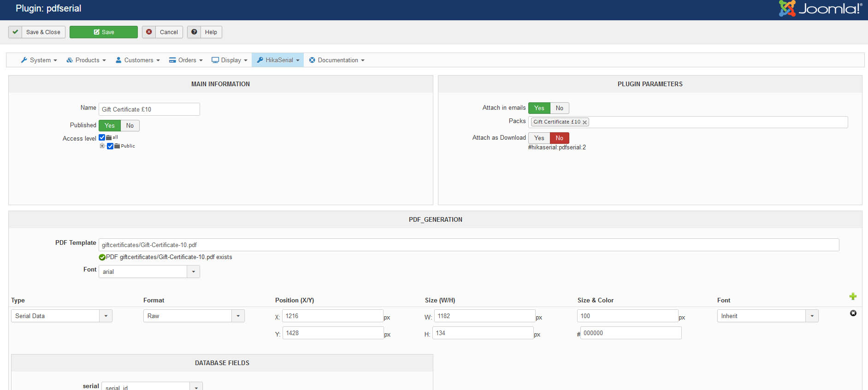The image size is (868, 390).
Task: Open the Products menu
Action: pyautogui.click(x=86, y=60)
